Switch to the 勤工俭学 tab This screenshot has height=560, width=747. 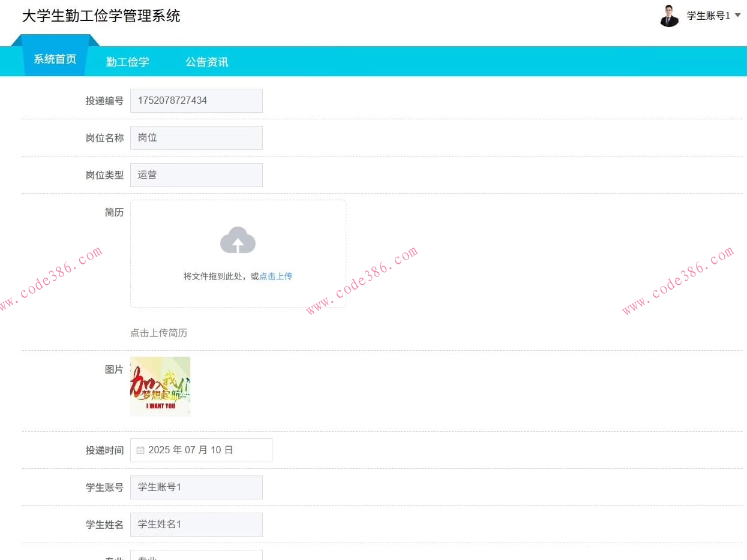pos(127,61)
